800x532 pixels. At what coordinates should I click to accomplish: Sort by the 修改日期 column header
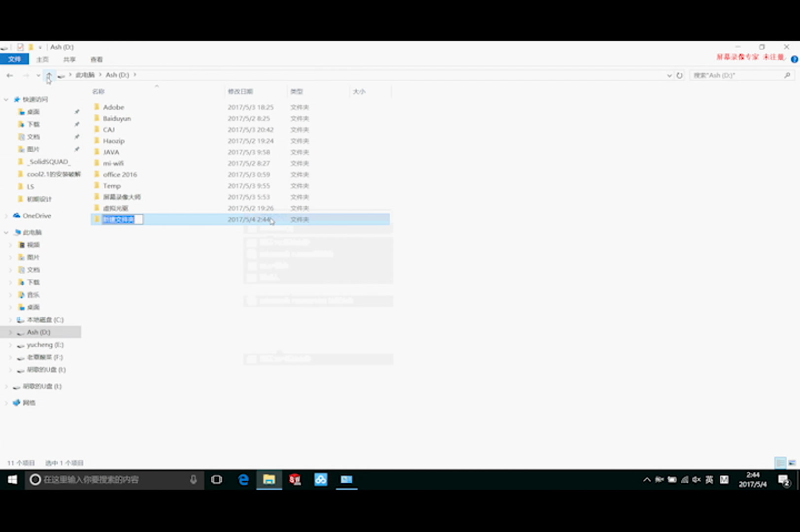pos(256,92)
